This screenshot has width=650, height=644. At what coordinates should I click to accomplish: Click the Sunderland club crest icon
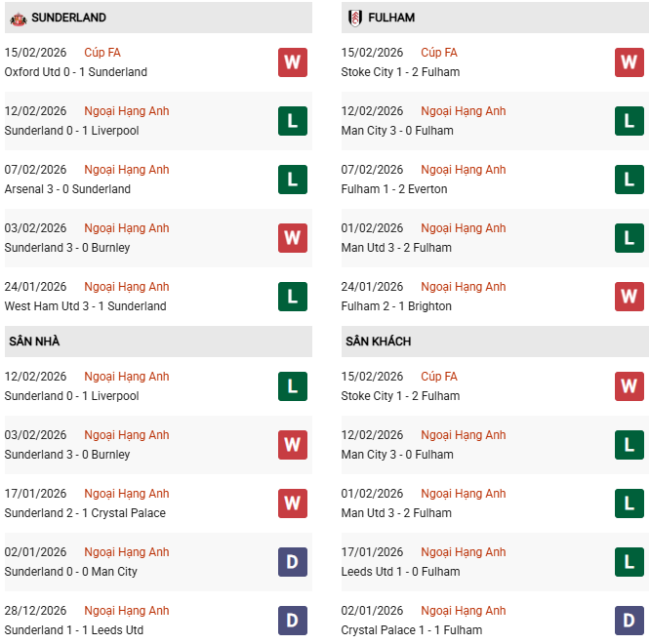[18, 19]
